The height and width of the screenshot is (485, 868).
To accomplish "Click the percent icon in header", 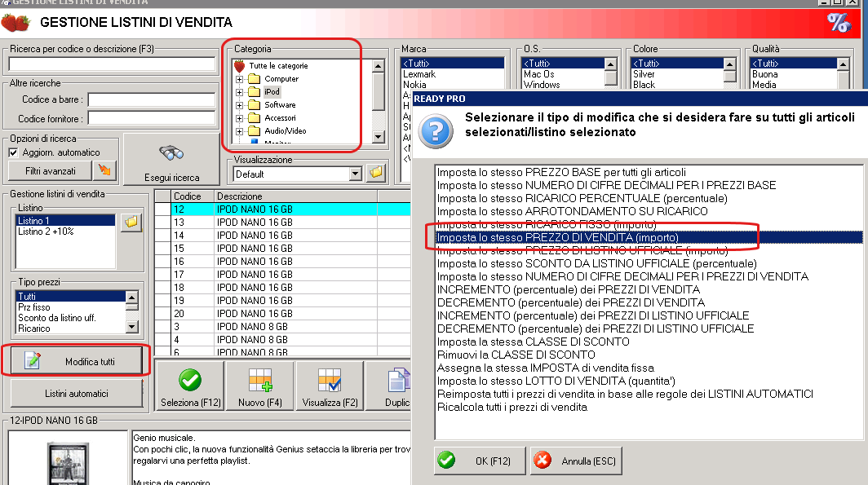I will 838,23.
